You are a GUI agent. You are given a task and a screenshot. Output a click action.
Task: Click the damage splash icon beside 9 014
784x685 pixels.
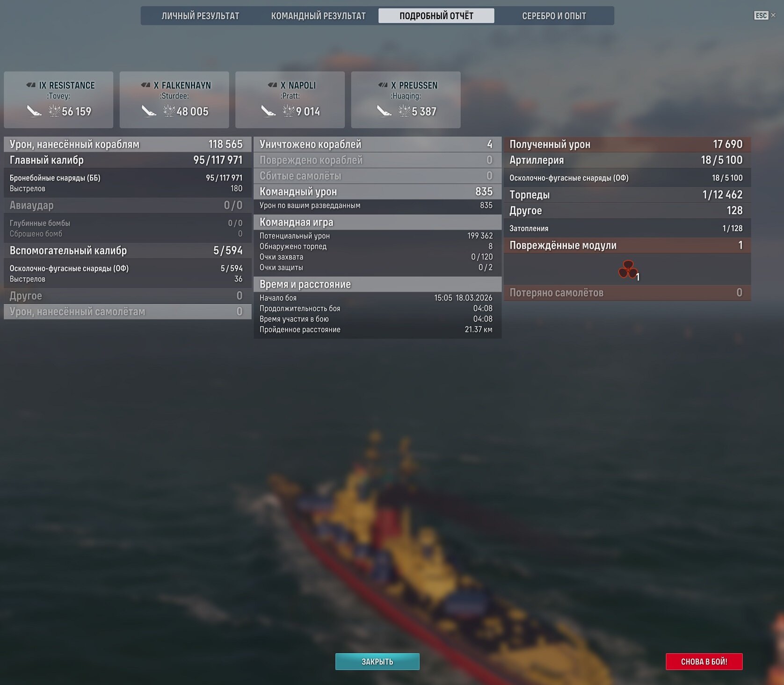[x=289, y=111]
